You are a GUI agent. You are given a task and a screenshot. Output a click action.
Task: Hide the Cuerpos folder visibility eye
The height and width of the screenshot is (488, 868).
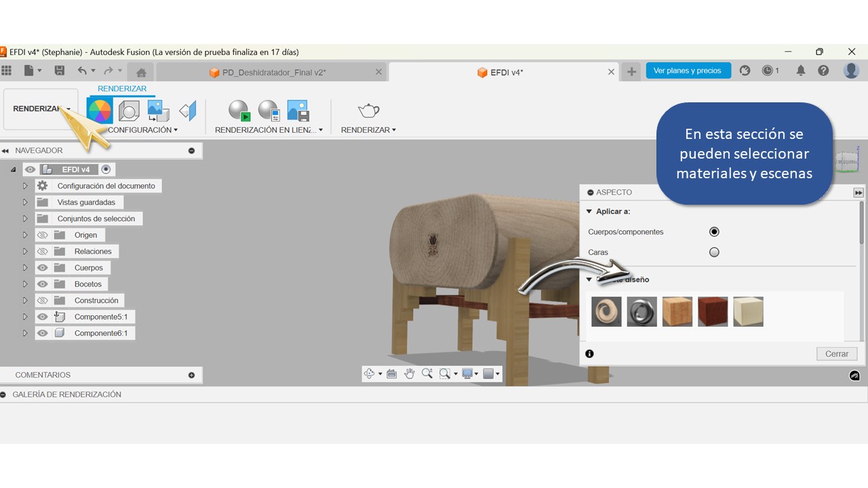pos(43,268)
